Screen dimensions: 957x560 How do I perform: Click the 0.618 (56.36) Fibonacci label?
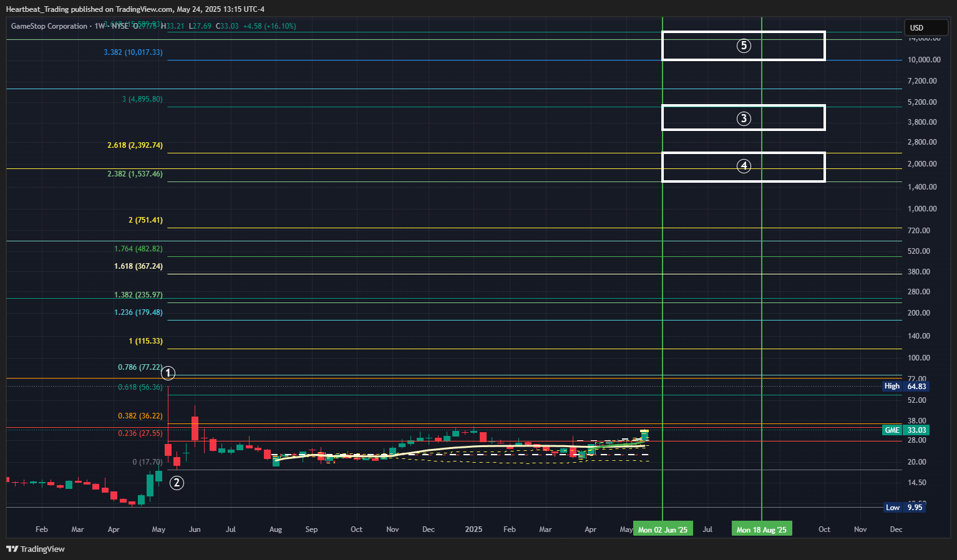pos(140,387)
